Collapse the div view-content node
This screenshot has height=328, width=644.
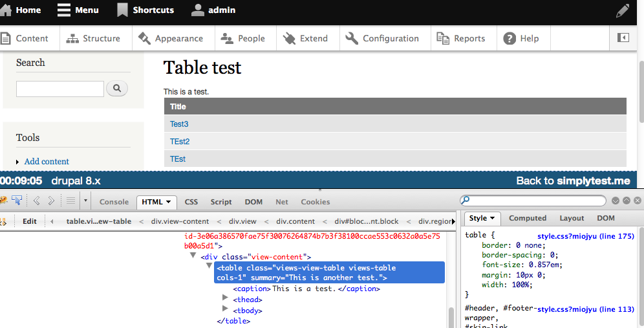[x=193, y=256]
